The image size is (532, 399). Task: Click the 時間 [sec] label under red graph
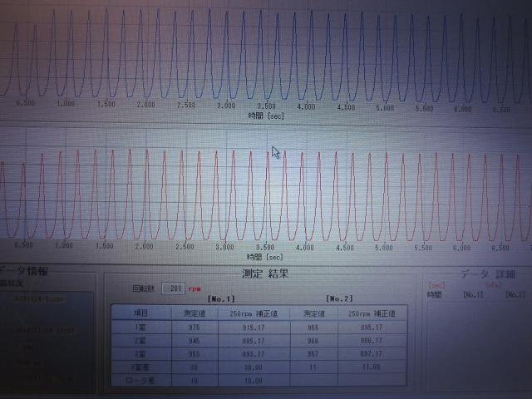pos(265,257)
